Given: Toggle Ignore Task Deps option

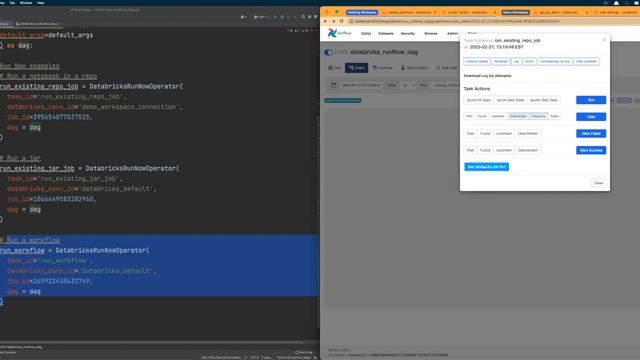Looking at the screenshot, I should pyautogui.click(x=543, y=100).
